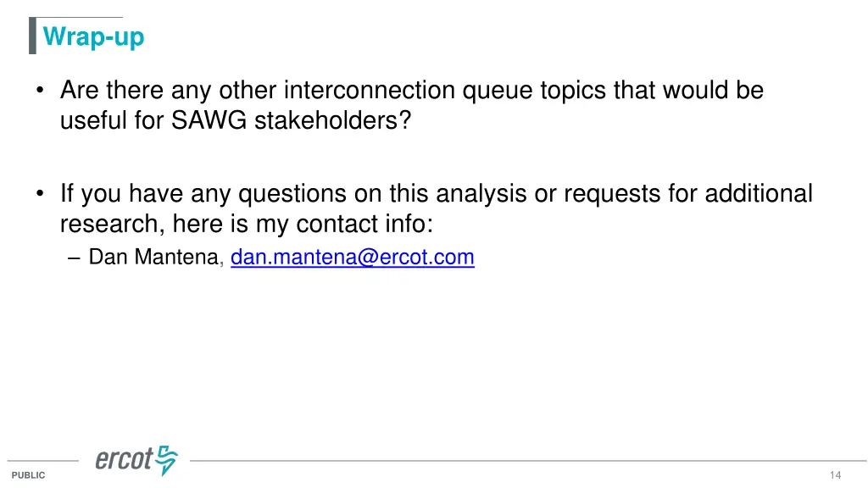
Task: Select the Wrap-up slide title
Action: click(x=93, y=37)
